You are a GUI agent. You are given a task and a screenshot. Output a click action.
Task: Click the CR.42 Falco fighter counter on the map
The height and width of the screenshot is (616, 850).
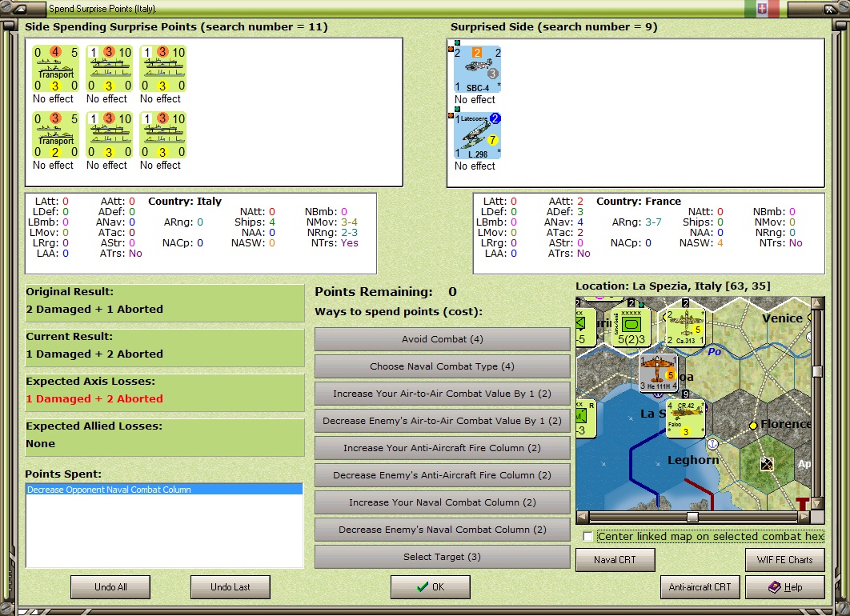685,418
